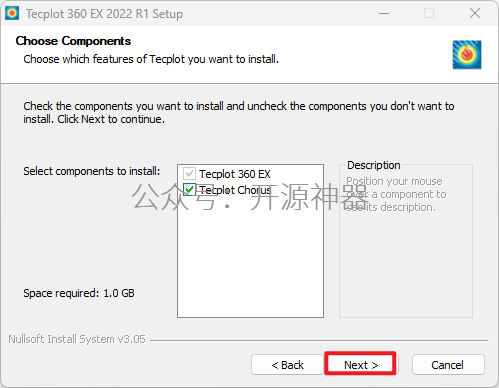Click the greyed Tecplot 360 EX checkbox
This screenshot has width=499, height=388.
(x=189, y=173)
